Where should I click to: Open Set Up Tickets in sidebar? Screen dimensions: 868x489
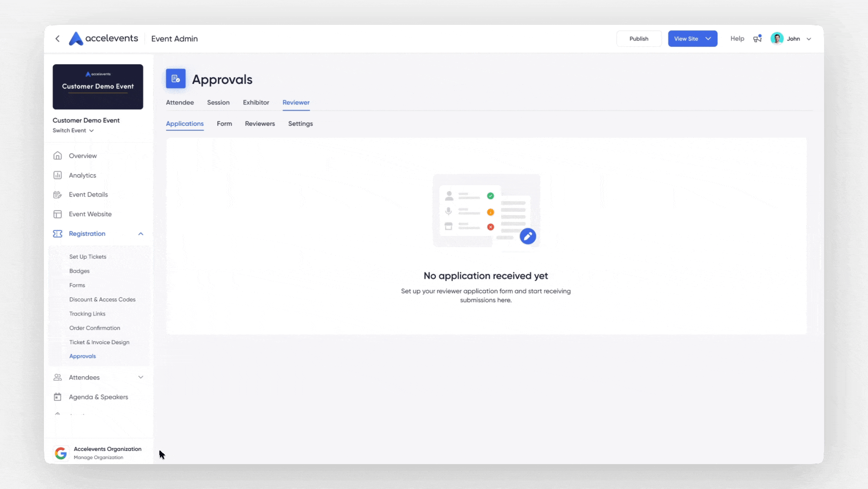coord(88,257)
